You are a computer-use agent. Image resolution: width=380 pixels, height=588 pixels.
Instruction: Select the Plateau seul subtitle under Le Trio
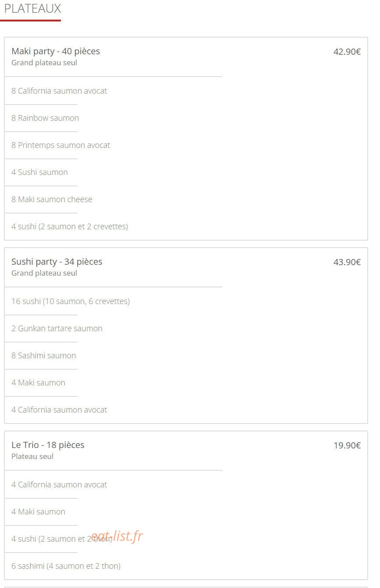[x=32, y=456]
